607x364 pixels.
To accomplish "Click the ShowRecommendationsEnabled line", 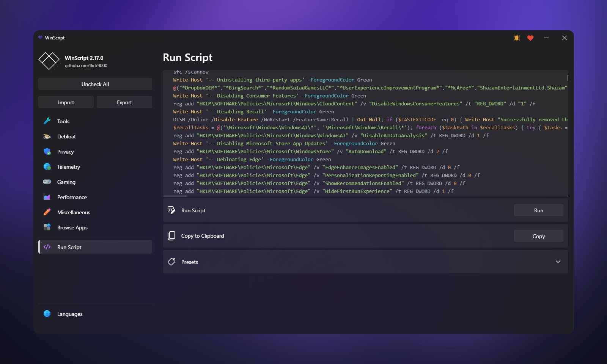I will [319, 183].
